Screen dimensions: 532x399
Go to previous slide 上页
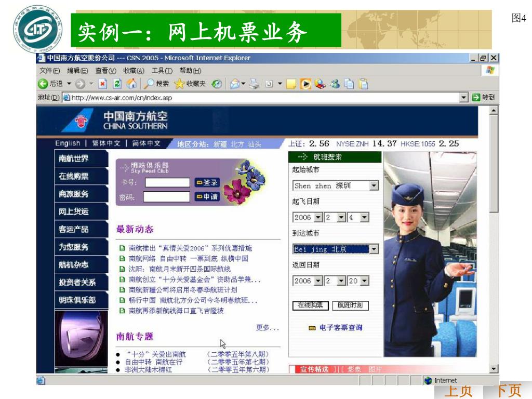[x=458, y=391]
